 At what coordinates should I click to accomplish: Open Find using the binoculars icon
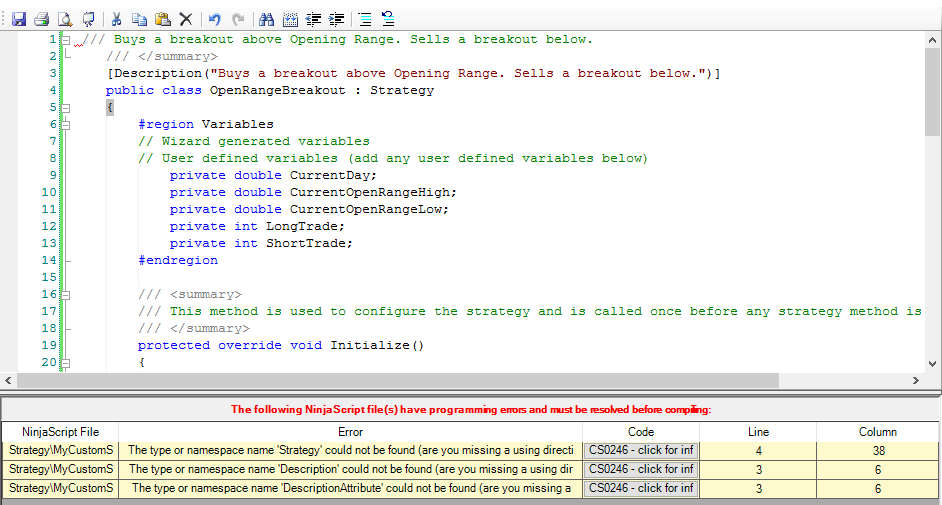tap(266, 19)
